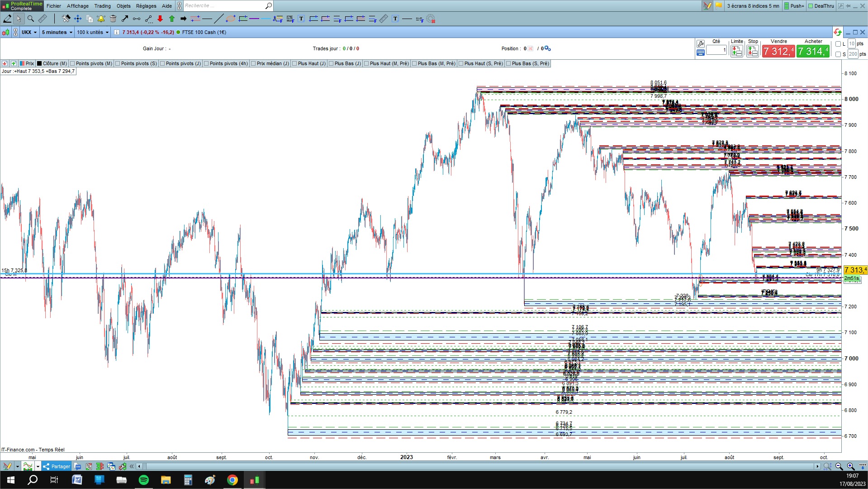
Task: Click the green Acheter price button
Action: (813, 51)
